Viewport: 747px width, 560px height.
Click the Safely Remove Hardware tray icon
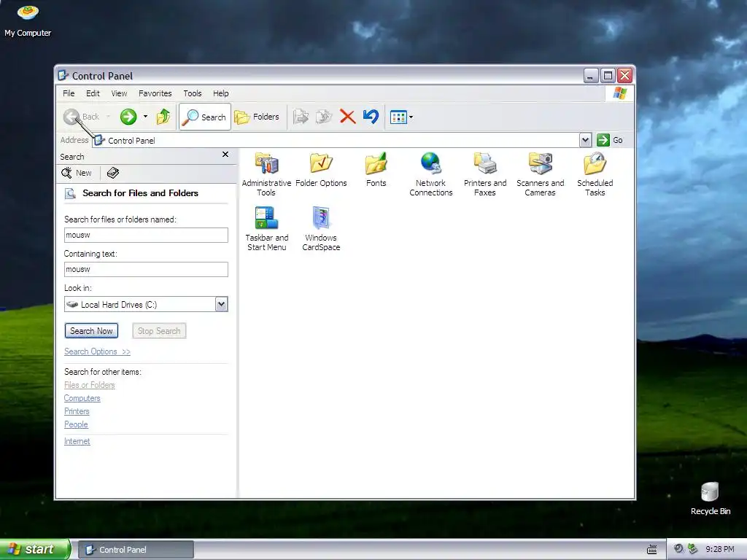pyautogui.click(x=692, y=549)
